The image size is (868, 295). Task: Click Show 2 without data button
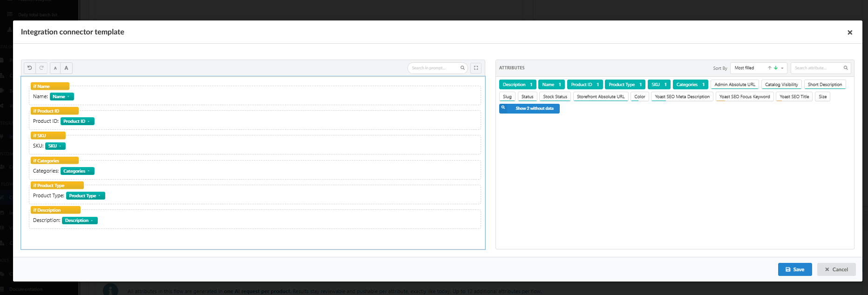pyautogui.click(x=529, y=108)
